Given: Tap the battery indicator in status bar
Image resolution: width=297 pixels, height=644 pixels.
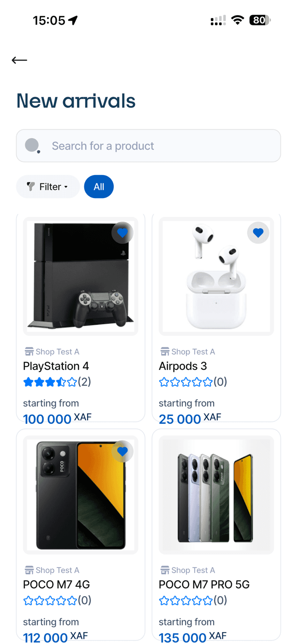Looking at the screenshot, I should pos(260,20).
